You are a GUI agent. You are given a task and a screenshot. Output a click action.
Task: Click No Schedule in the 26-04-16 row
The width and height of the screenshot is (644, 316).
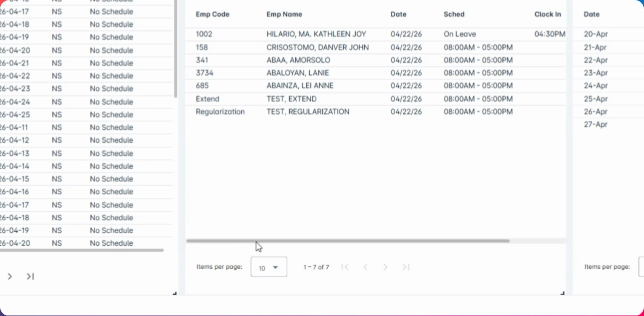coord(111,191)
